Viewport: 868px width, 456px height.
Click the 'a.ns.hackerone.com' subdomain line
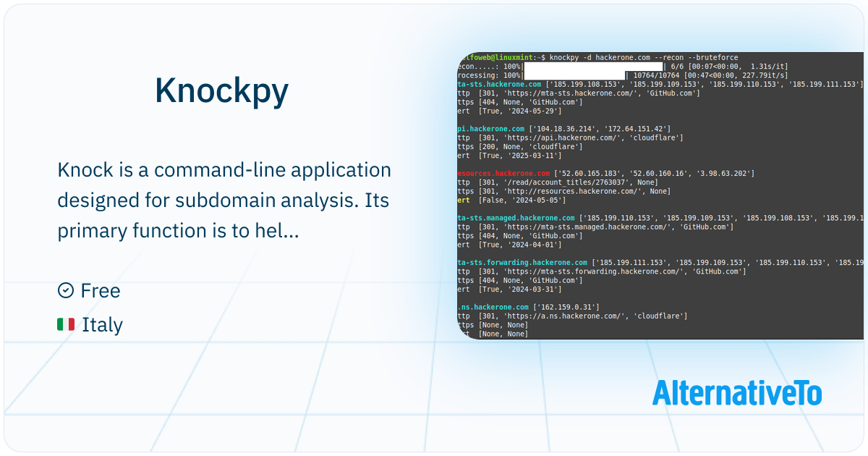[x=529, y=308]
